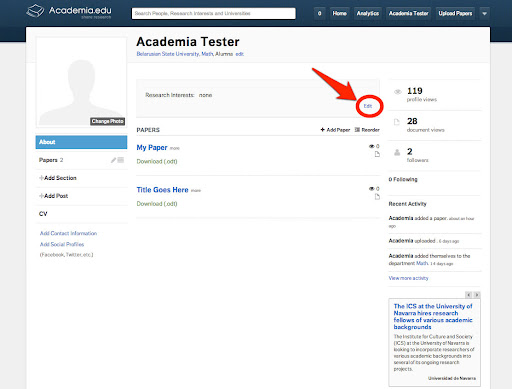Click the Academia.edu logo
This screenshot has height=389, width=512.
click(x=69, y=11)
